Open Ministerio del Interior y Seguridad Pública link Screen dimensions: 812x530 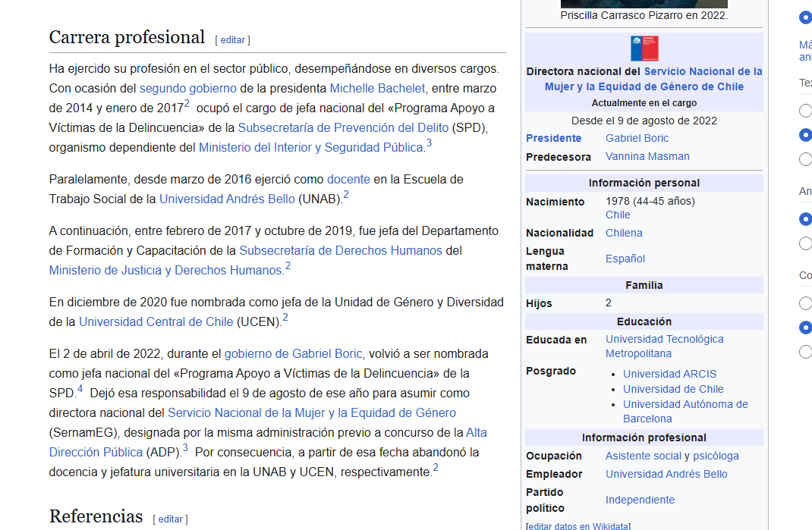coord(311,148)
